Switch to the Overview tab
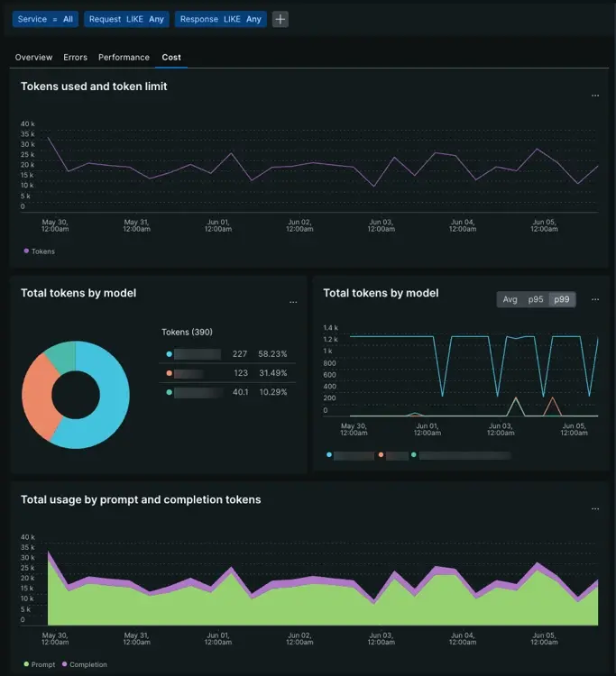Viewport: 616px width, 676px height. [x=33, y=58]
